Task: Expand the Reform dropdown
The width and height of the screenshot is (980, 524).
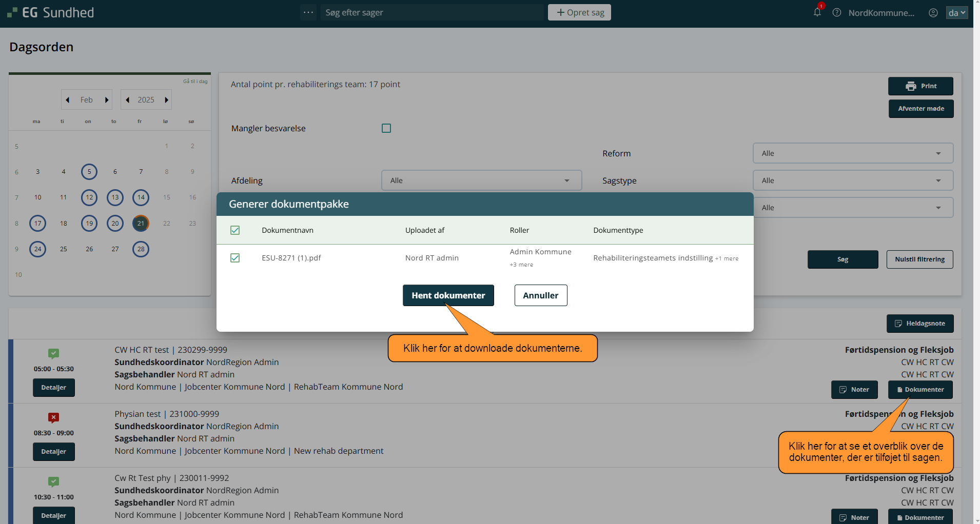Action: pos(852,153)
